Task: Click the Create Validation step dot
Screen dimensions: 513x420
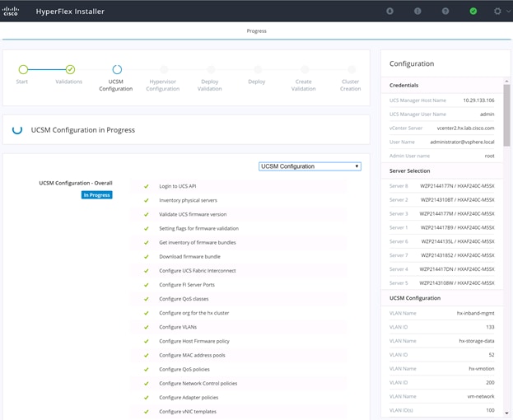Action: pos(305,69)
